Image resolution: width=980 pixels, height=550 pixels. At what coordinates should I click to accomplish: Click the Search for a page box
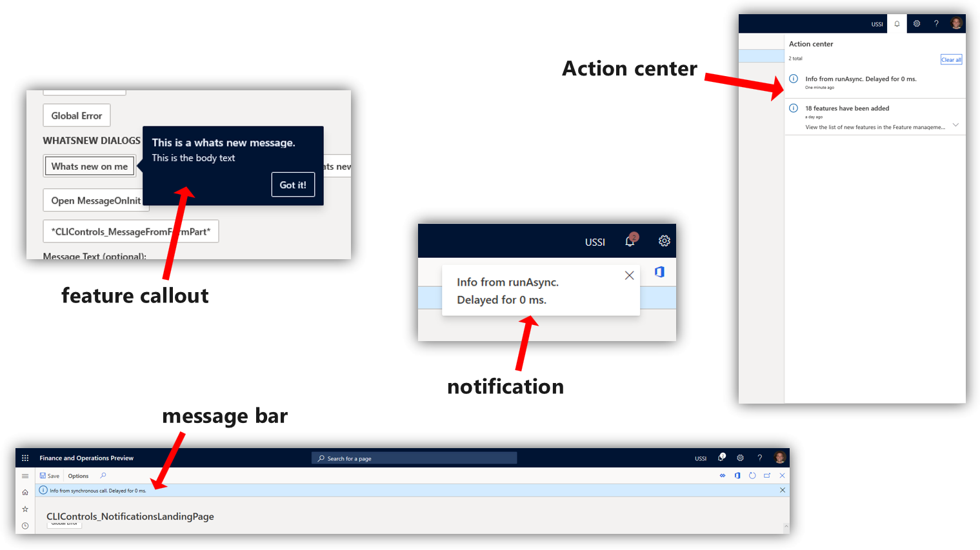click(x=414, y=458)
